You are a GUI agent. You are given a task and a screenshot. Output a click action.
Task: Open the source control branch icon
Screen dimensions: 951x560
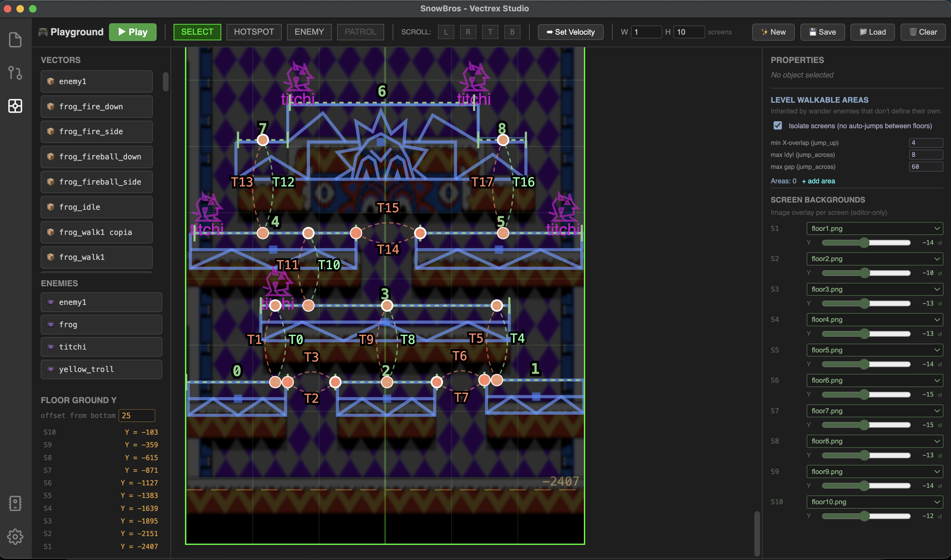pos(15,72)
